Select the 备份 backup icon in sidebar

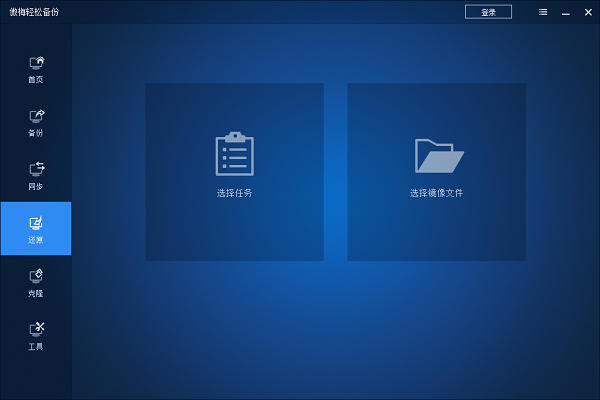tap(36, 116)
